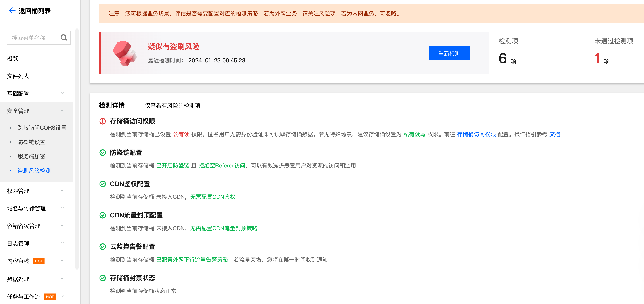
Task: Open the 文档 reference link
Action: tap(554, 134)
